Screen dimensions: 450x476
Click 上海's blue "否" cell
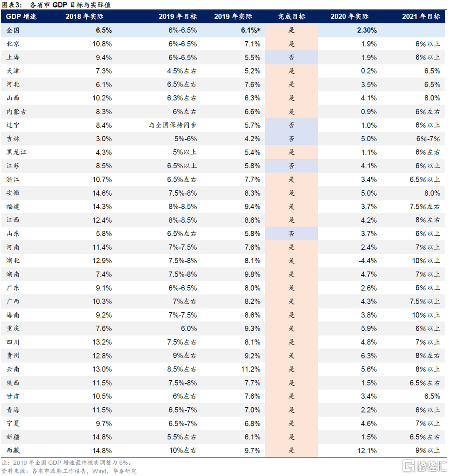(291, 57)
